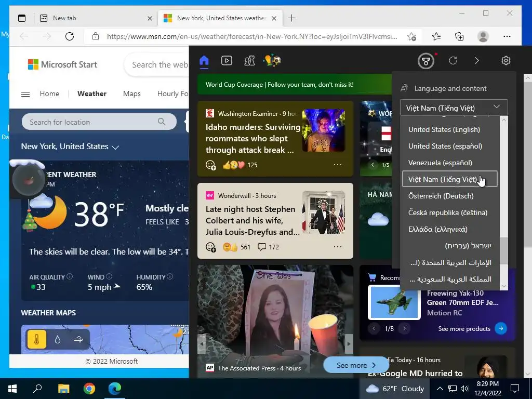Select the temperature map layer icon
The height and width of the screenshot is (399, 532).
(37, 339)
